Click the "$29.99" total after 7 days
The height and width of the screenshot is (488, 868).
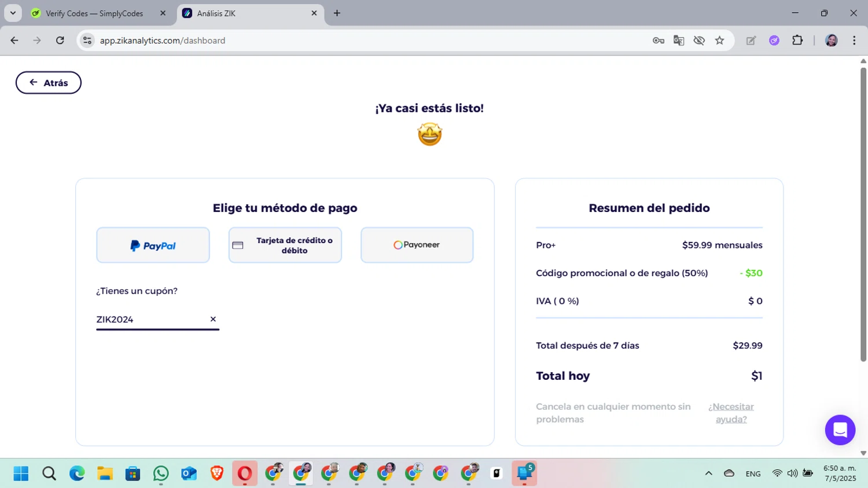pos(748,346)
